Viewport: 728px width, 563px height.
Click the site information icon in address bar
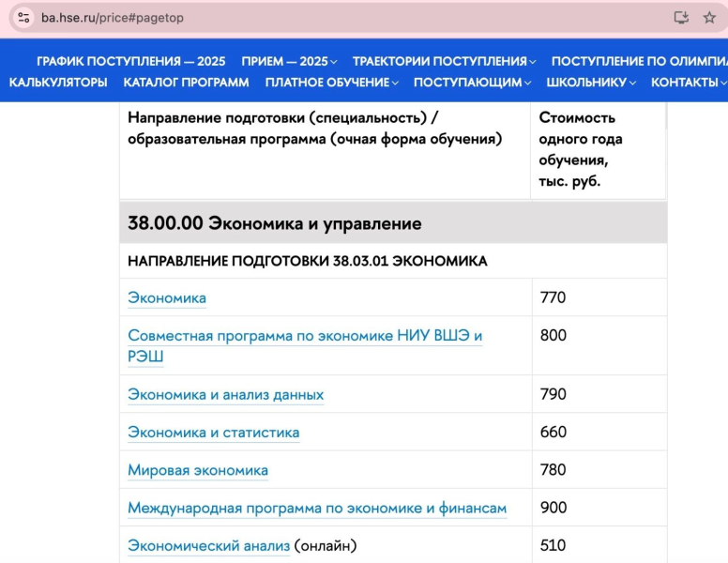(x=23, y=17)
